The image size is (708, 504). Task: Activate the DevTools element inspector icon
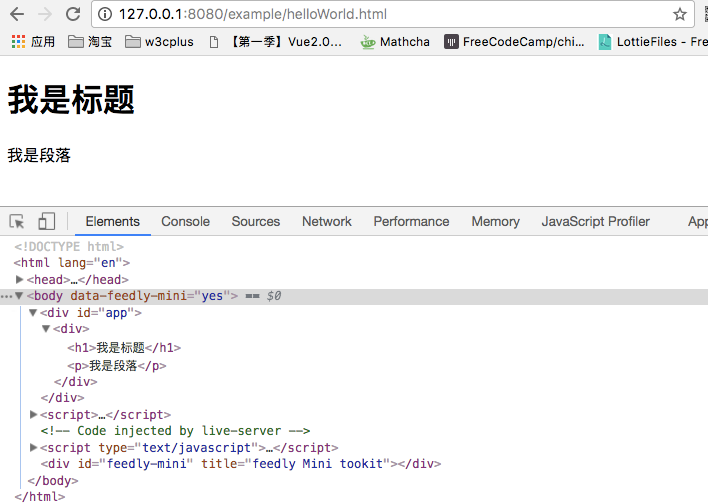(x=17, y=222)
